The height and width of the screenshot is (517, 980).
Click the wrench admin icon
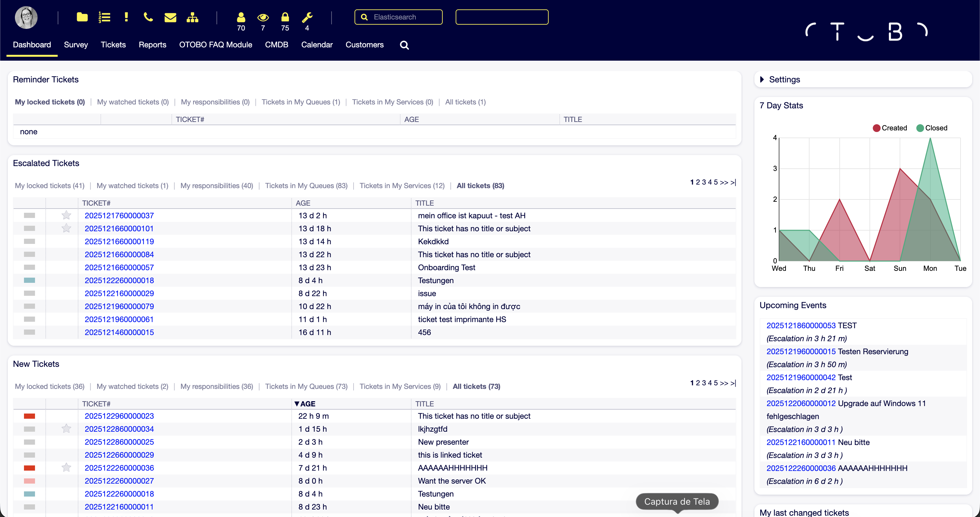tap(307, 17)
